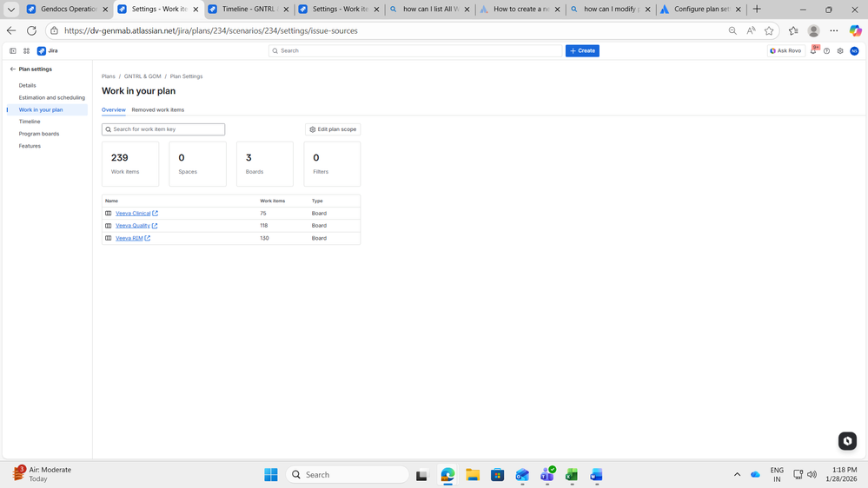
Task: Open Excel from the taskbar
Action: click(572, 475)
